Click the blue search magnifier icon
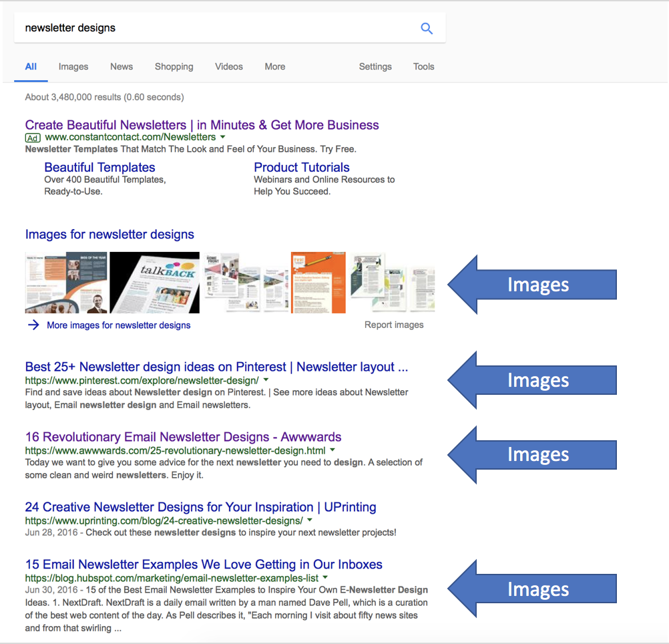The height and width of the screenshot is (644, 669). 427,28
